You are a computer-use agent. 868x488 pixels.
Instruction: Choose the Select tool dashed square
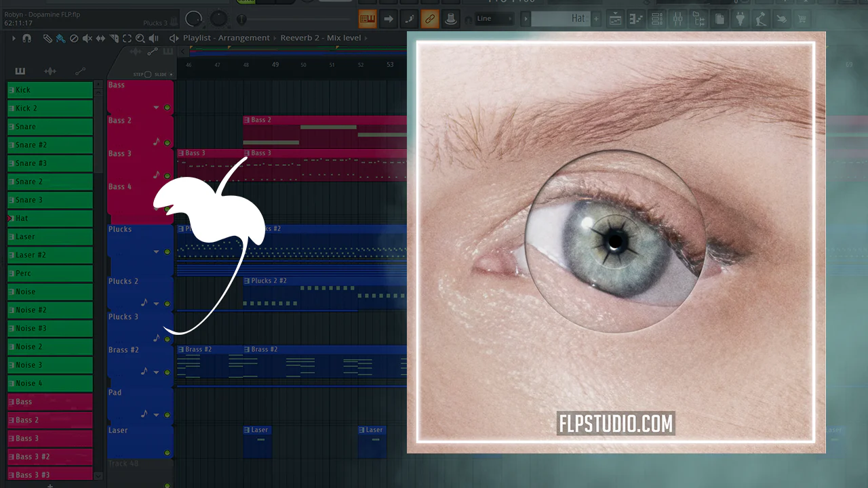(127, 39)
